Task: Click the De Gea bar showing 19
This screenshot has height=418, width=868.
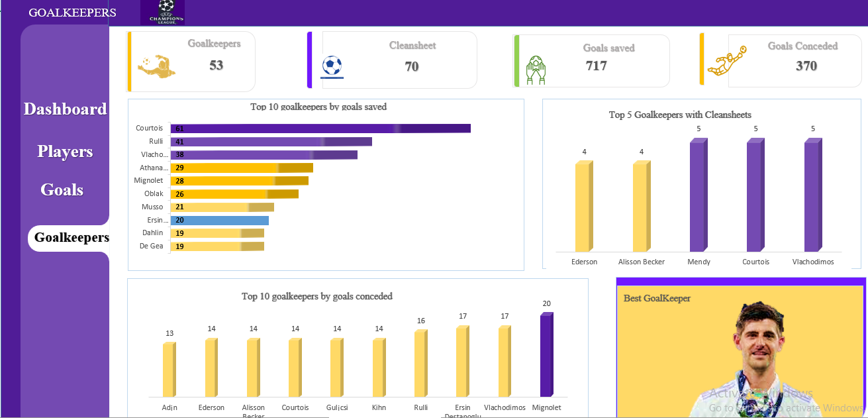Action: pos(217,246)
